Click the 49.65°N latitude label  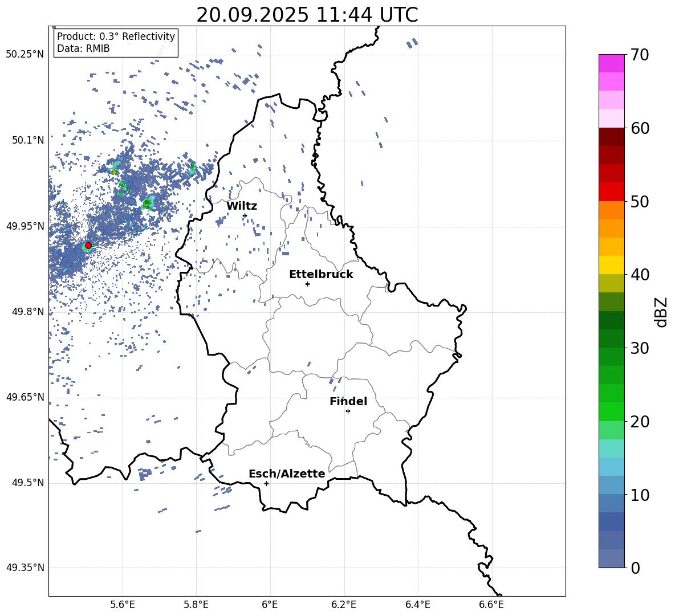(x=25, y=397)
